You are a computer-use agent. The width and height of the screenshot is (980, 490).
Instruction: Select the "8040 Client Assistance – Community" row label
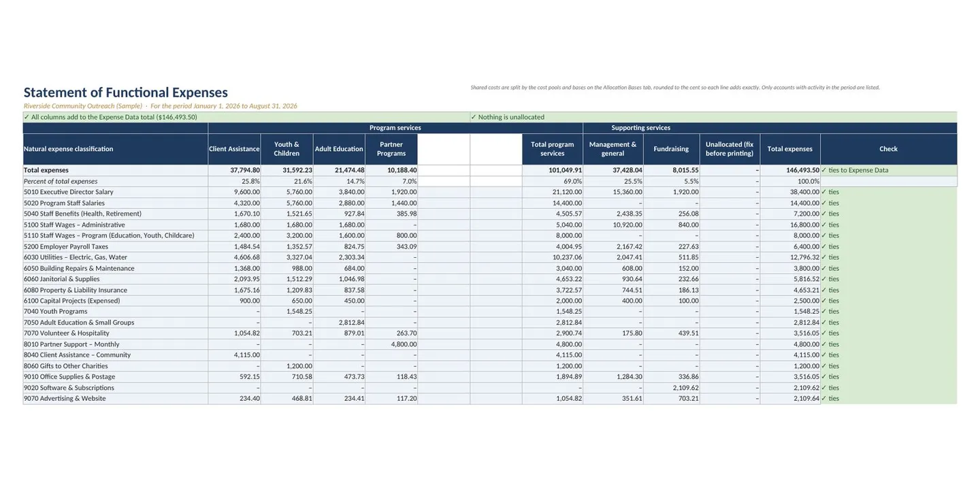point(78,355)
